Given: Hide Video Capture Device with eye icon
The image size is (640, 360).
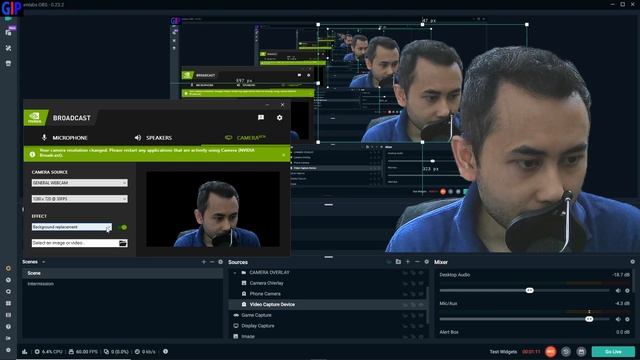Looking at the screenshot, I should pos(421,304).
